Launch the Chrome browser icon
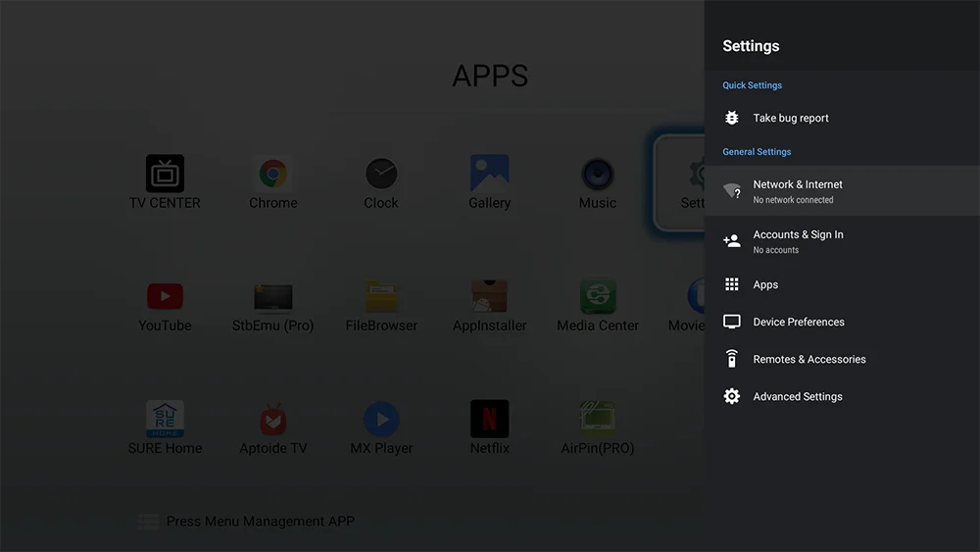The height and width of the screenshot is (552, 980). tap(273, 174)
